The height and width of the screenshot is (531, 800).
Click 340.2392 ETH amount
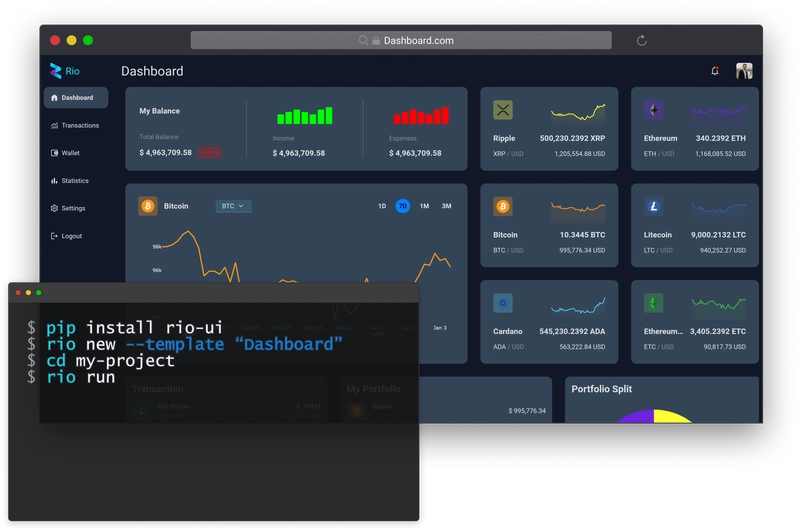pos(720,138)
